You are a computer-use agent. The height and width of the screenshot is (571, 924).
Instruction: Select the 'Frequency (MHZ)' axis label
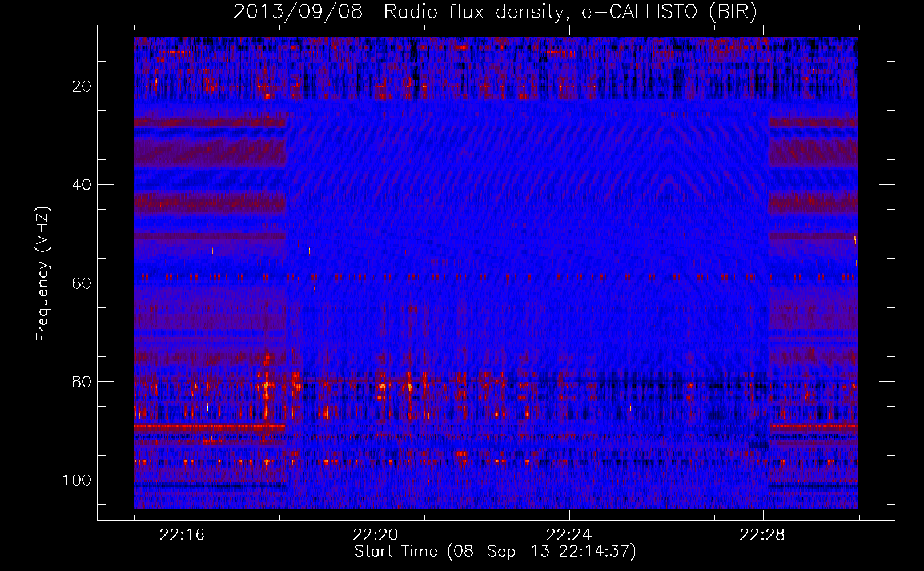[43, 274]
